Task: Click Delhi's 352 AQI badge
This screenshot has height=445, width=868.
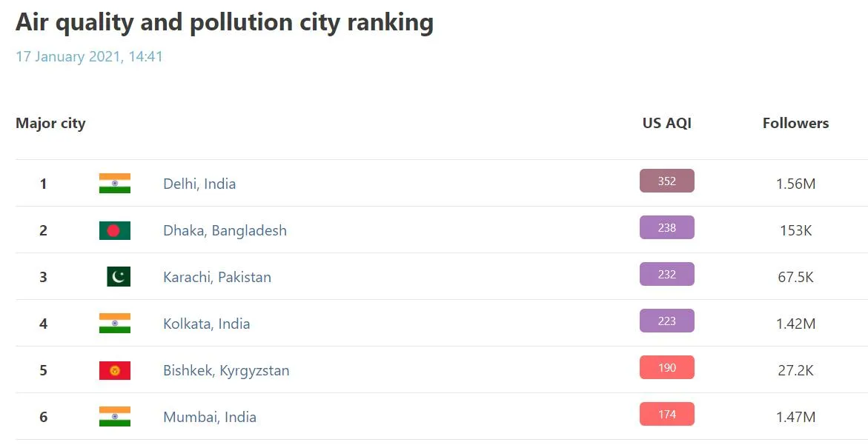Action: (x=667, y=181)
